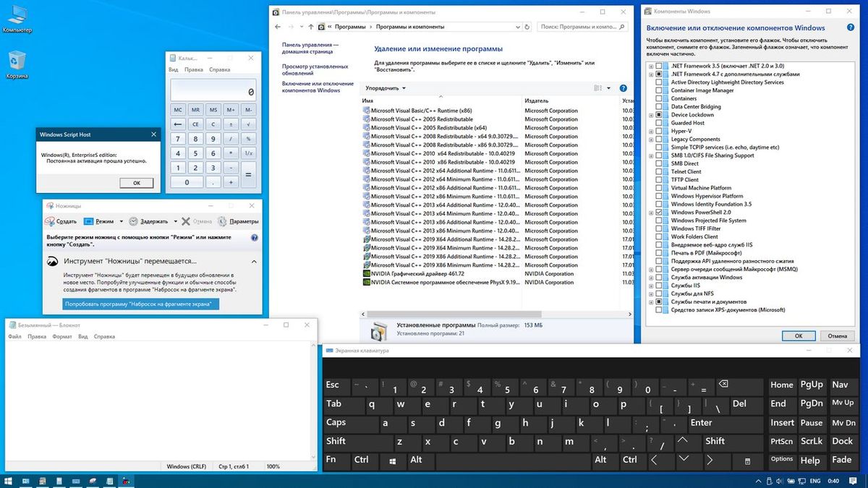Click the square root key in Calculator

point(248,124)
